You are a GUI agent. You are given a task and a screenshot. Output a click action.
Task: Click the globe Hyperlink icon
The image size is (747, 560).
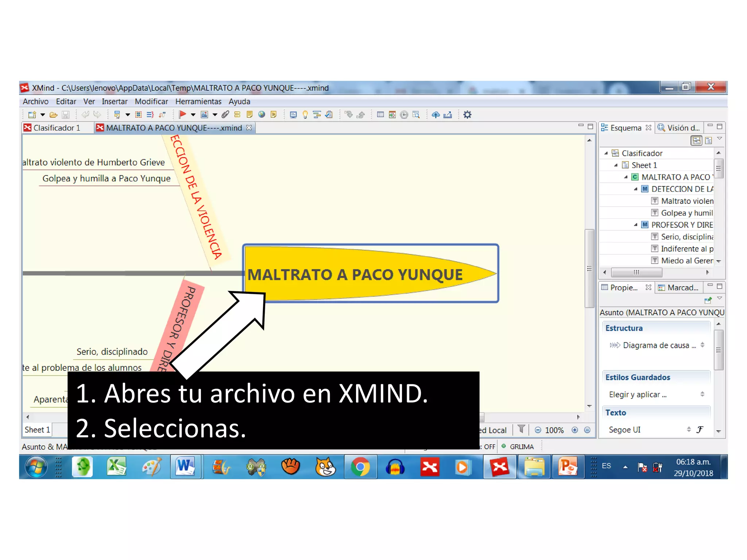[x=262, y=115]
